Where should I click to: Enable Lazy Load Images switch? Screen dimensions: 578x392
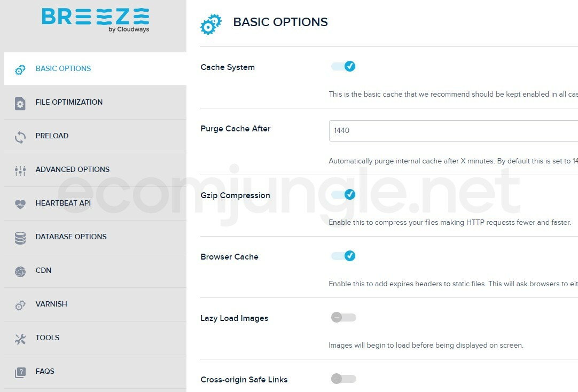click(343, 318)
